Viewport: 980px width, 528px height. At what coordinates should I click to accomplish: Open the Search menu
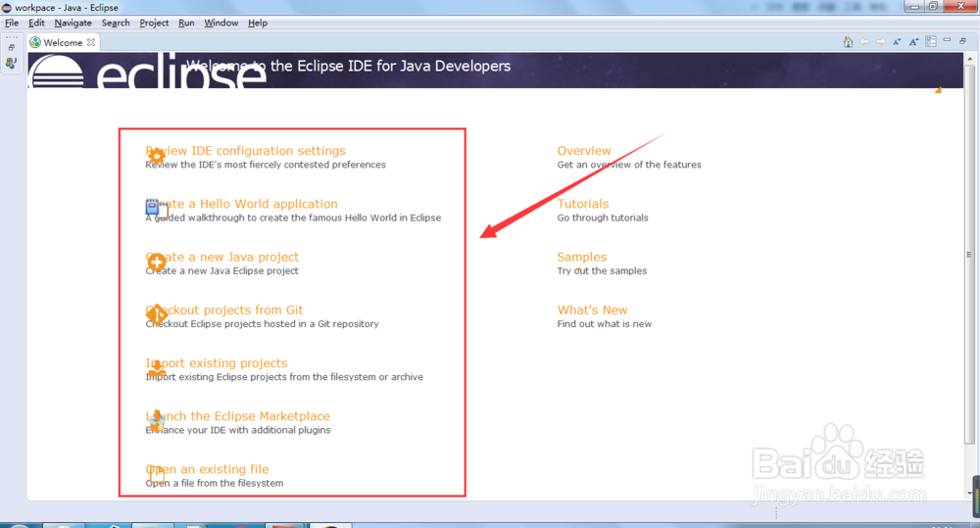click(116, 24)
